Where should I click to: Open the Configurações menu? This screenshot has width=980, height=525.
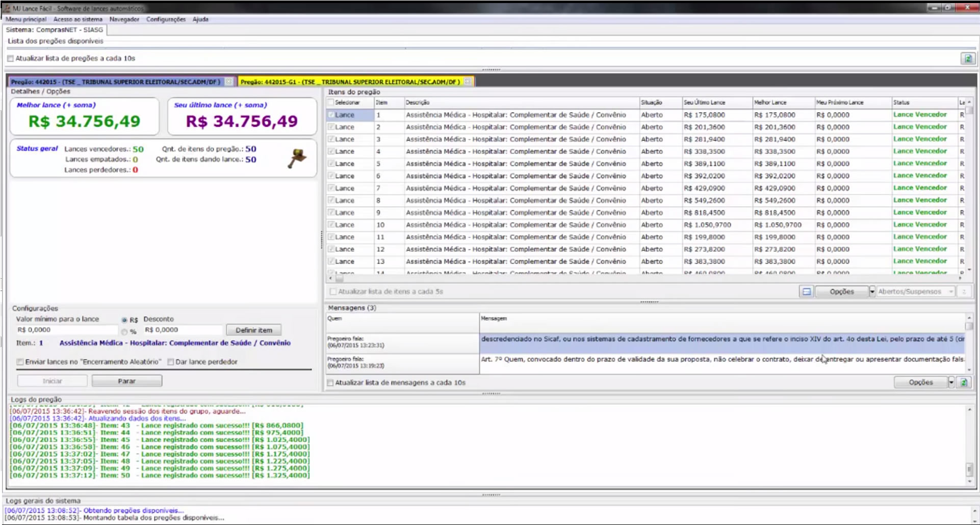166,19
